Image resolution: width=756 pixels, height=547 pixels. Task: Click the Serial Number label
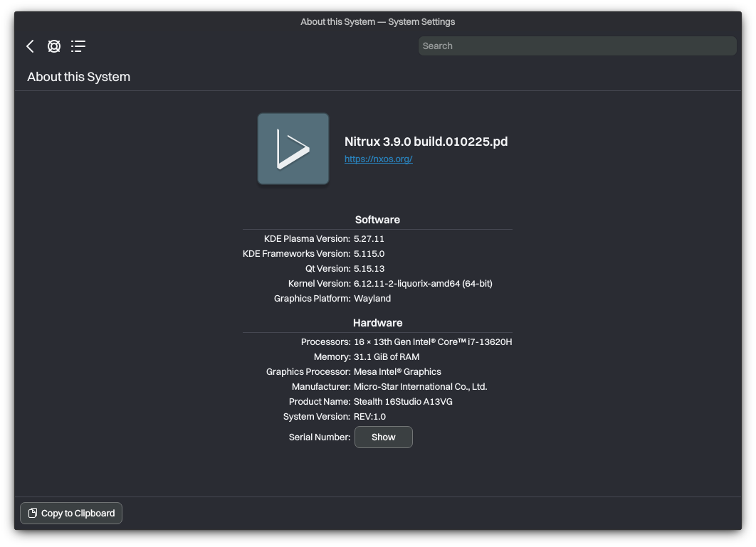tap(320, 437)
